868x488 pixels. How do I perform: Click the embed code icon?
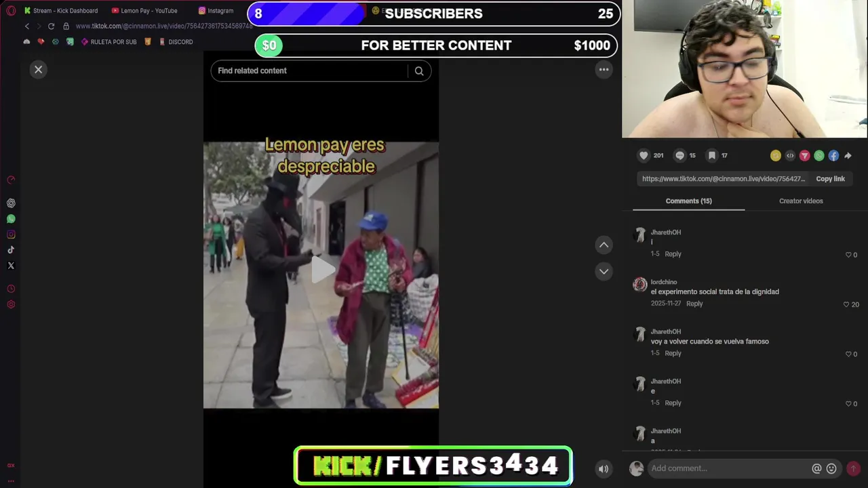pos(790,156)
